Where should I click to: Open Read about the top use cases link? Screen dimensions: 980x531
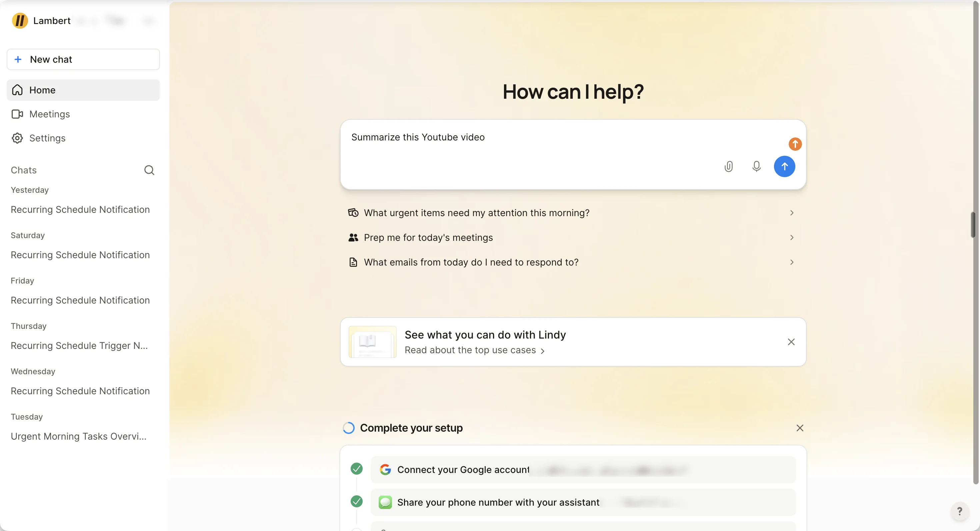(475, 350)
